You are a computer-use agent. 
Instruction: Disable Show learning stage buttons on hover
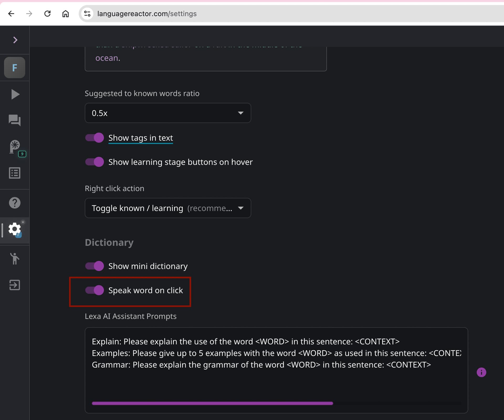click(95, 162)
